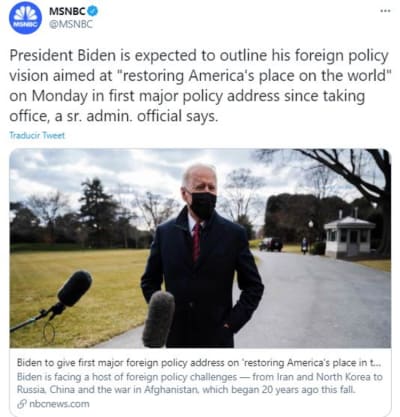Viewport: 400px width, 417px height.
Task: Click the gray fuzzy microphone at photo's bottom
Action: (x=158, y=319)
